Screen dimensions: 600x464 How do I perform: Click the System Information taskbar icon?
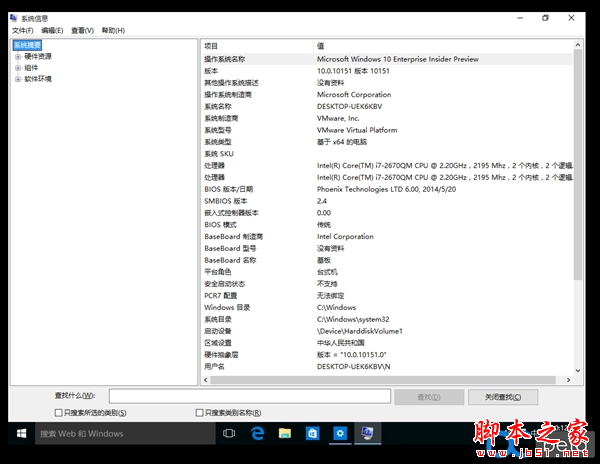tap(368, 433)
